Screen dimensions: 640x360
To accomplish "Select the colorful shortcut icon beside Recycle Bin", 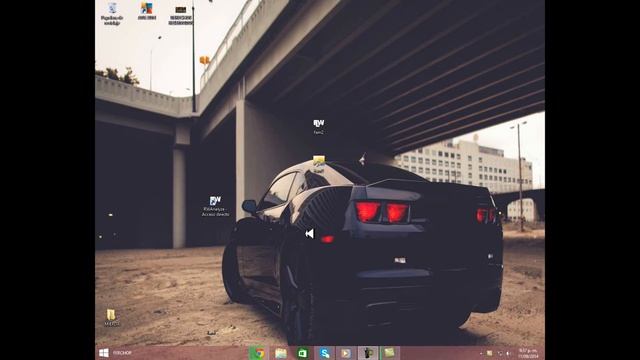I will click(x=147, y=11).
